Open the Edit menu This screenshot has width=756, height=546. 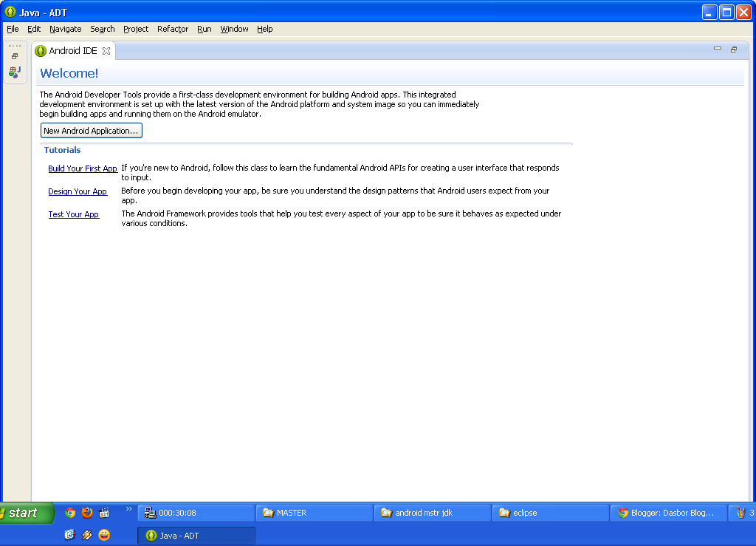click(x=34, y=29)
